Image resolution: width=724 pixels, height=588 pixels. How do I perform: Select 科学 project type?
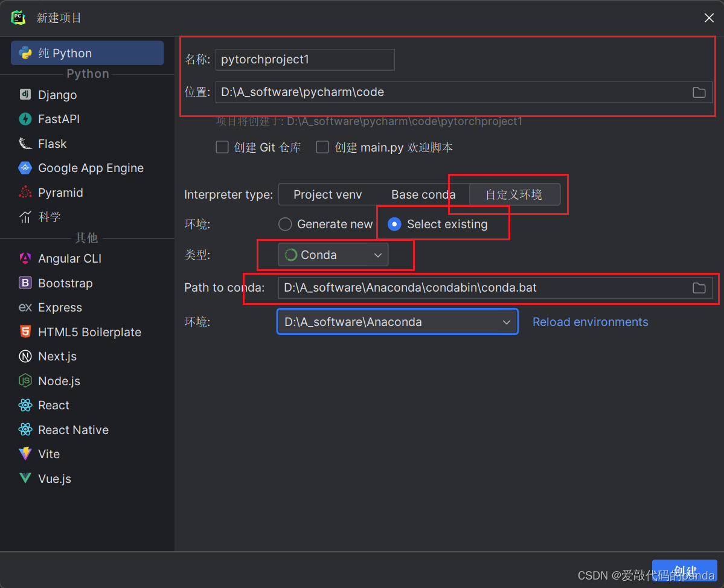coord(88,217)
